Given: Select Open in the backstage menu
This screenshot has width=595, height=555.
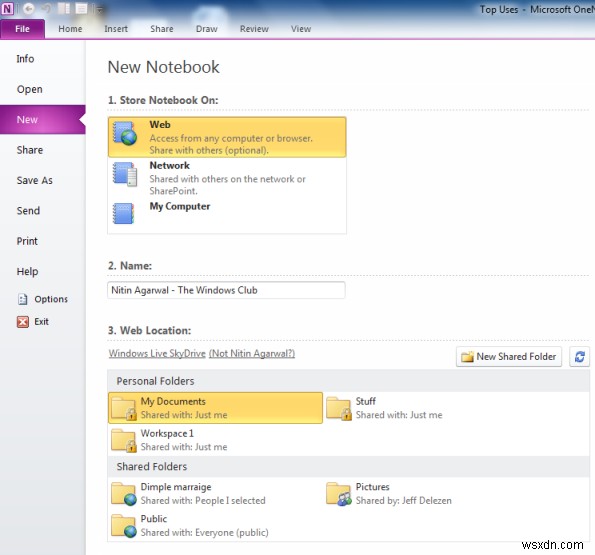Looking at the screenshot, I should pyautogui.click(x=42, y=89).
